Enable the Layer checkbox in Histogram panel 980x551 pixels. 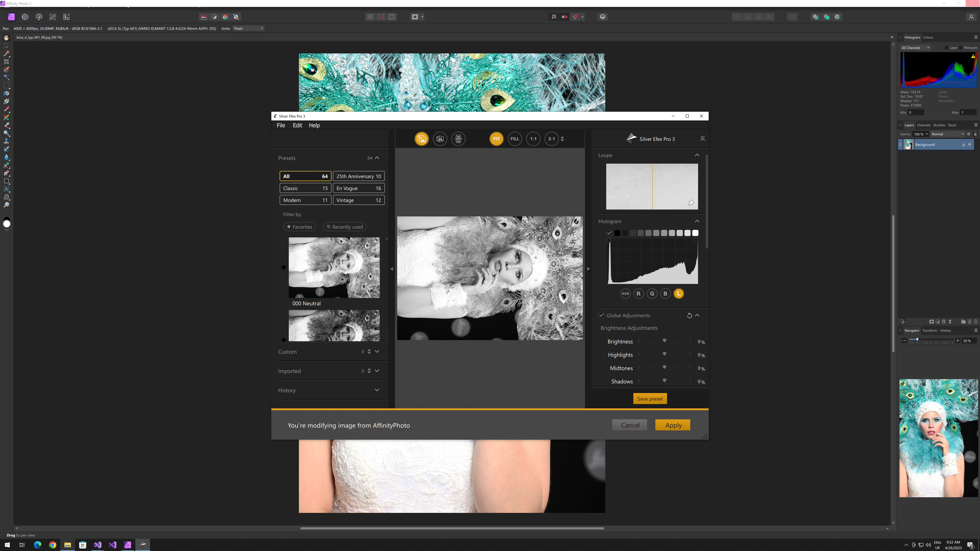coord(946,48)
